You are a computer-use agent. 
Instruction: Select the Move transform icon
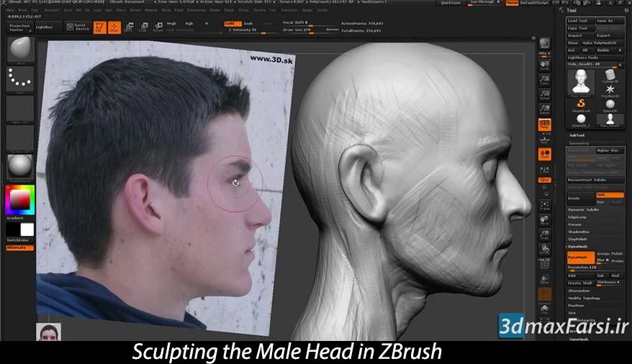(x=129, y=27)
